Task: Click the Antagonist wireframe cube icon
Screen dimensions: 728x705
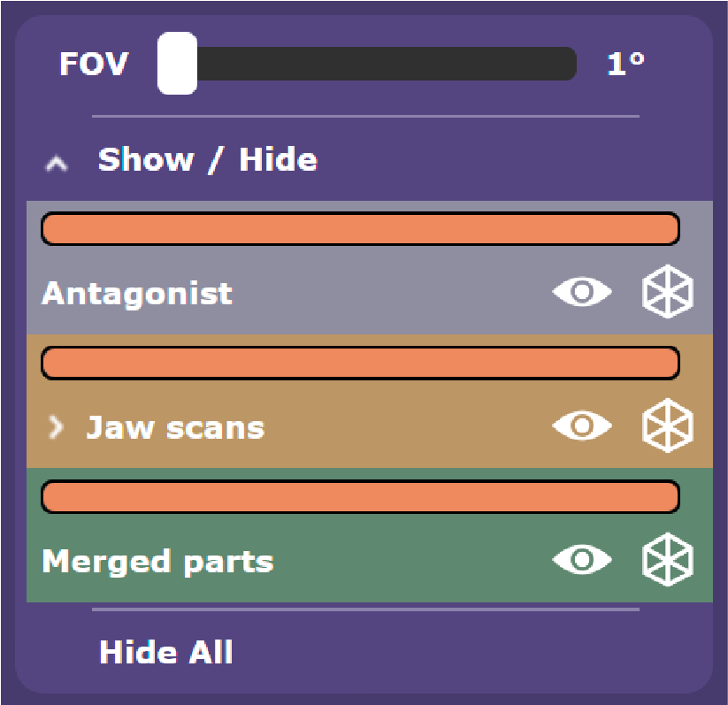Action: [667, 292]
